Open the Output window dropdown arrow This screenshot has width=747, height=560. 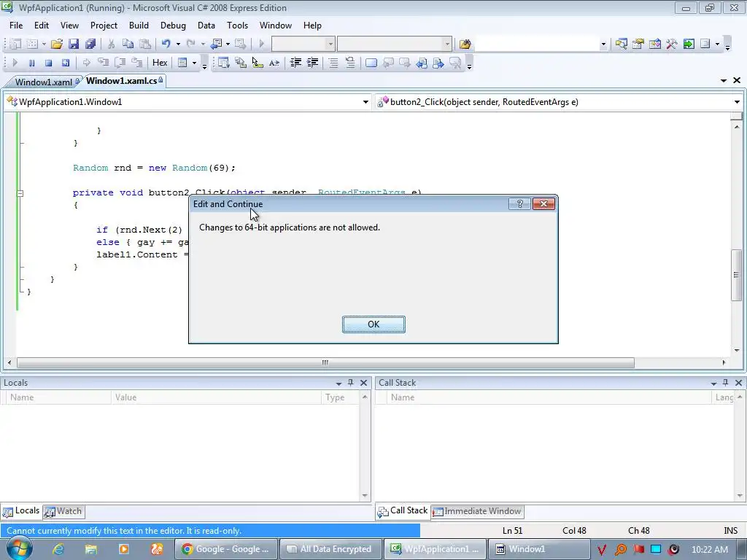[194, 63]
